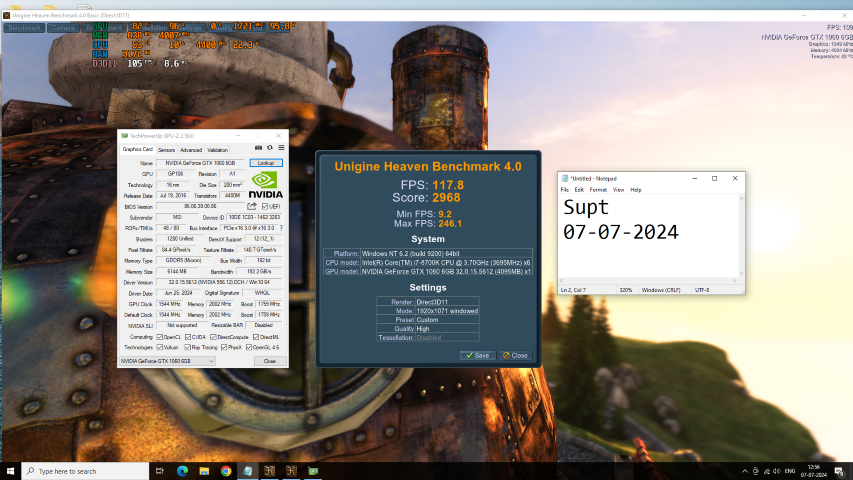Toggle the PhysX checkbox
This screenshot has height=480, width=853.
(x=224, y=347)
